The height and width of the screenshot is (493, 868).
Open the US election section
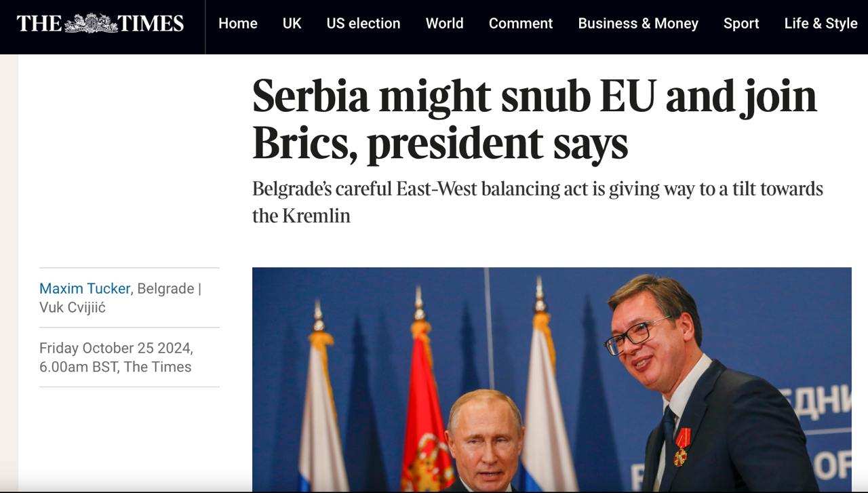(363, 24)
